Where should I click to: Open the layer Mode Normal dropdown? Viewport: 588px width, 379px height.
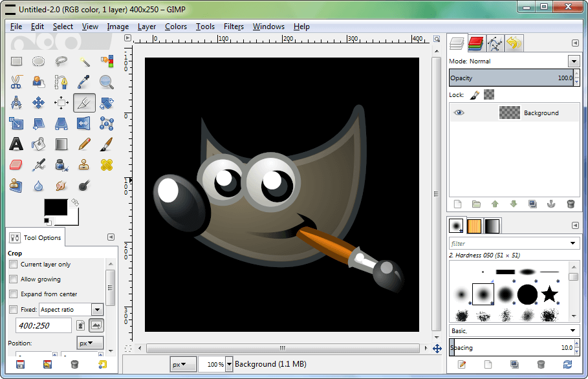click(x=574, y=61)
